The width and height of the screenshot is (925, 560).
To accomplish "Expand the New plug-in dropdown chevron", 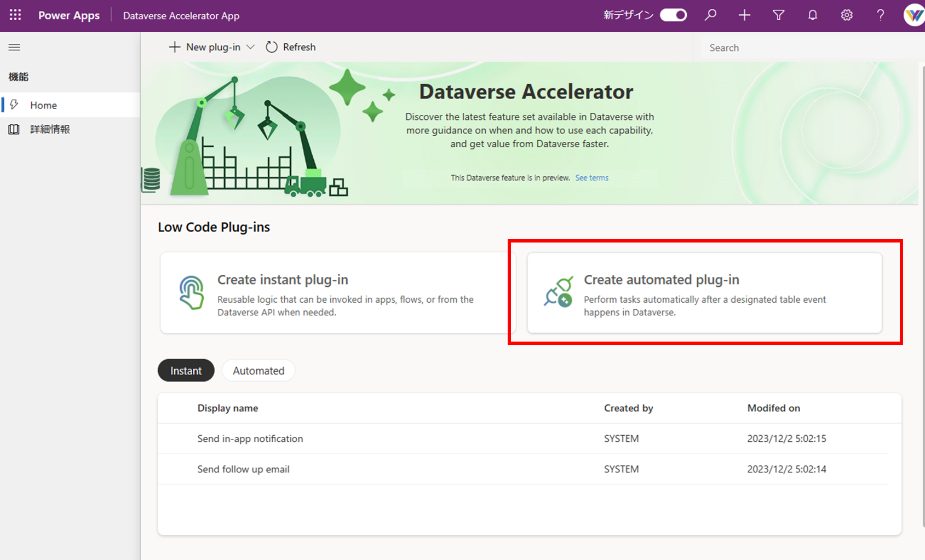I will (x=250, y=47).
